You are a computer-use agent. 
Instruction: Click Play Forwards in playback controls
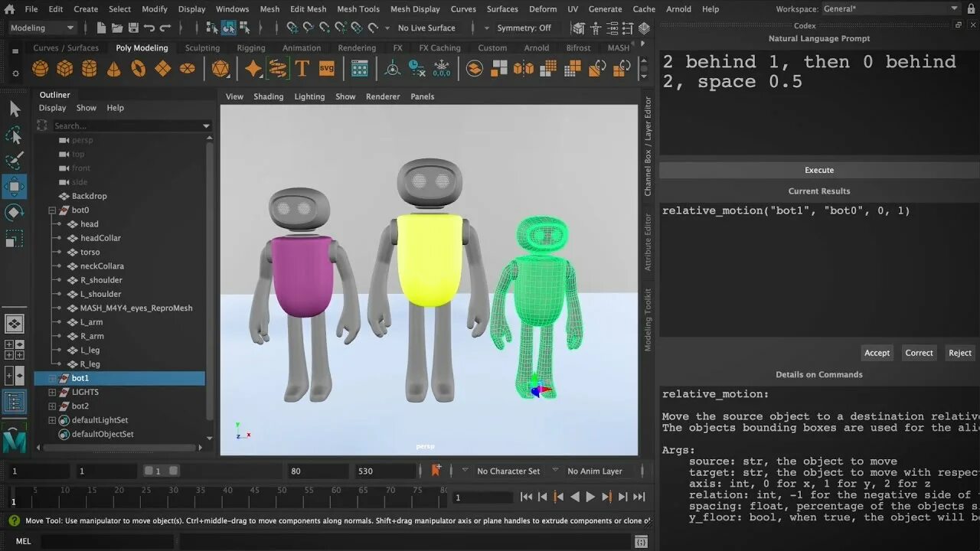pos(590,497)
